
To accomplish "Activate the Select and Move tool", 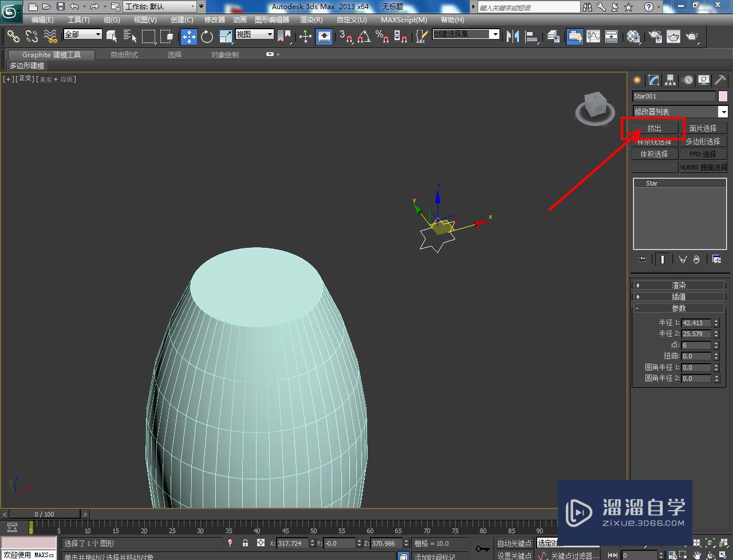I will (188, 37).
